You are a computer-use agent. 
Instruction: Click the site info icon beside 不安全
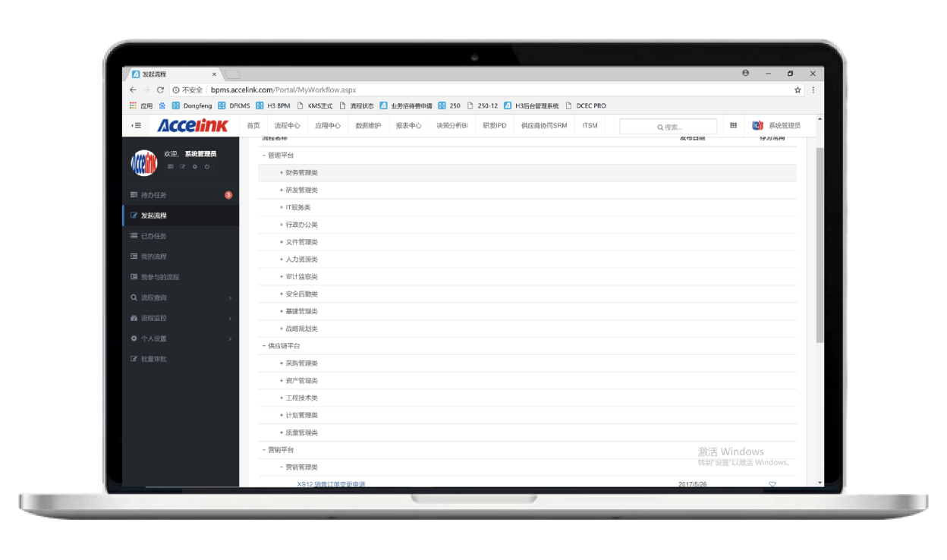(176, 90)
